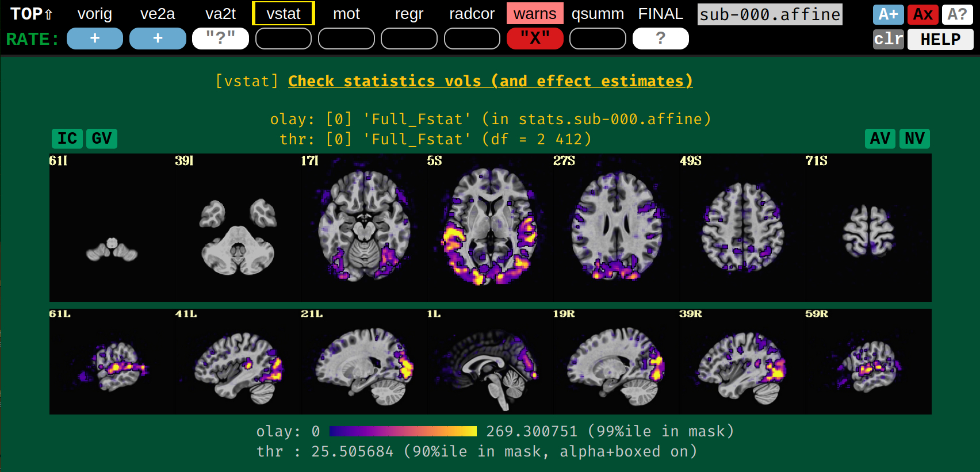Toggle the empty rating under vstat
Screen dimensions: 980x472
[x=284, y=39]
